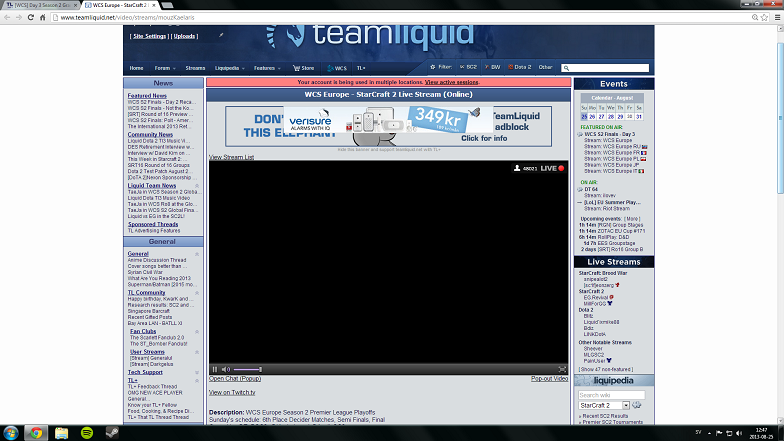Open the WCS navigation item
This screenshot has width=784, height=441.
336,68
